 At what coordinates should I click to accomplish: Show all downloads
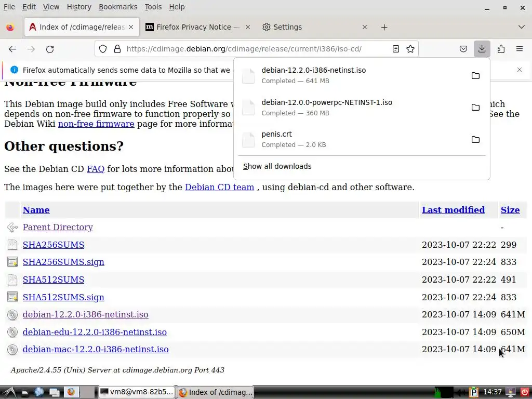pos(277,166)
